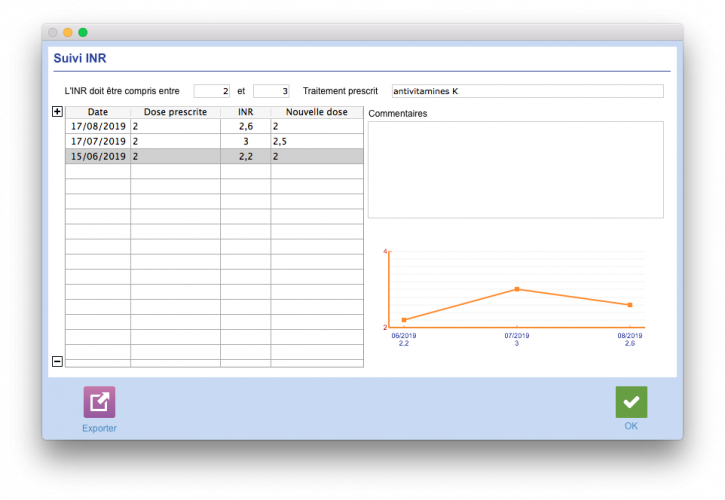This screenshot has width=725, height=500.
Task: Click the yellow minimize window button
Action: point(68,32)
